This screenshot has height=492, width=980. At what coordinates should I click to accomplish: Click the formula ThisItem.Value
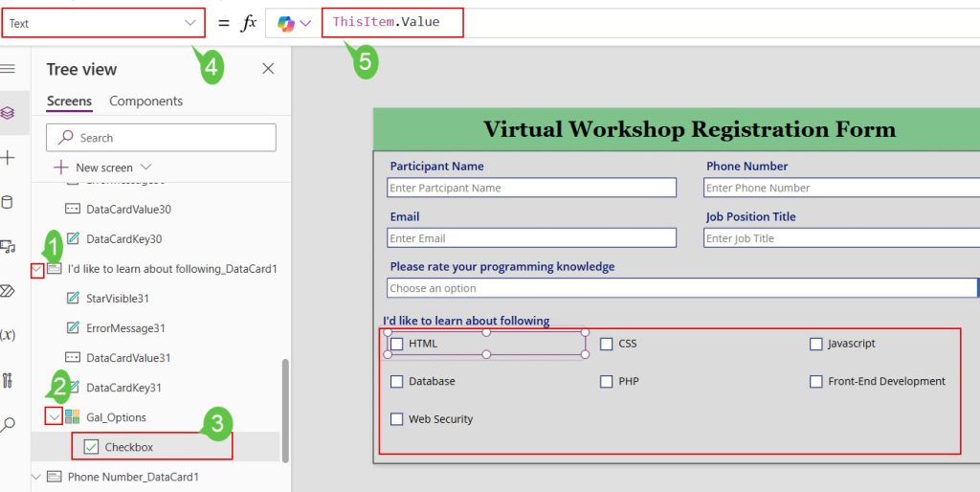[387, 22]
